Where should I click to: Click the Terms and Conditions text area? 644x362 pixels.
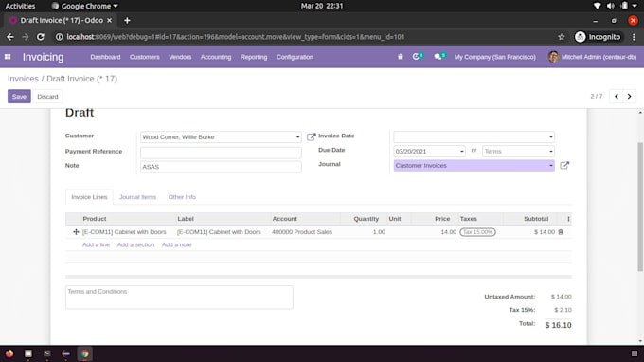(179, 297)
